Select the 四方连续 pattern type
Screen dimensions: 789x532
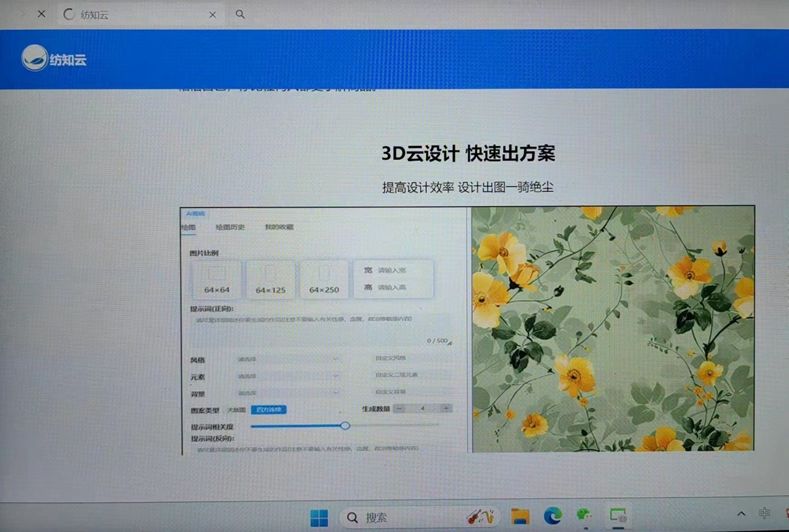pyautogui.click(x=268, y=409)
